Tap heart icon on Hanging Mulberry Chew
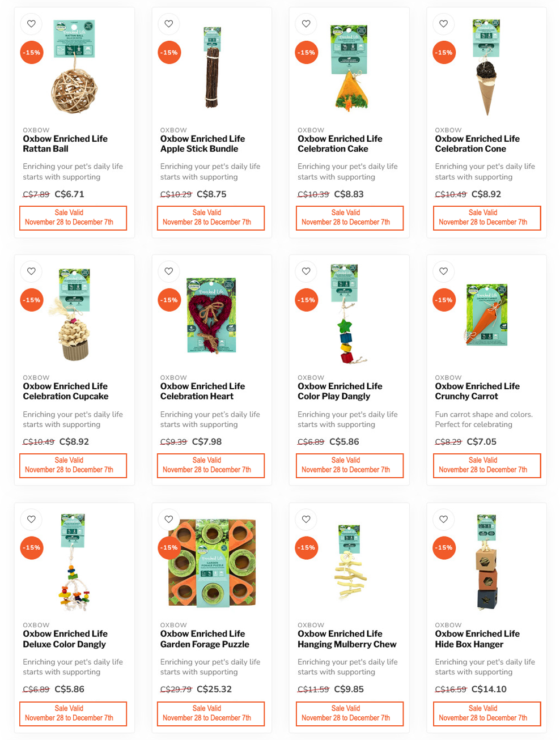The width and height of the screenshot is (560, 740). click(x=306, y=519)
